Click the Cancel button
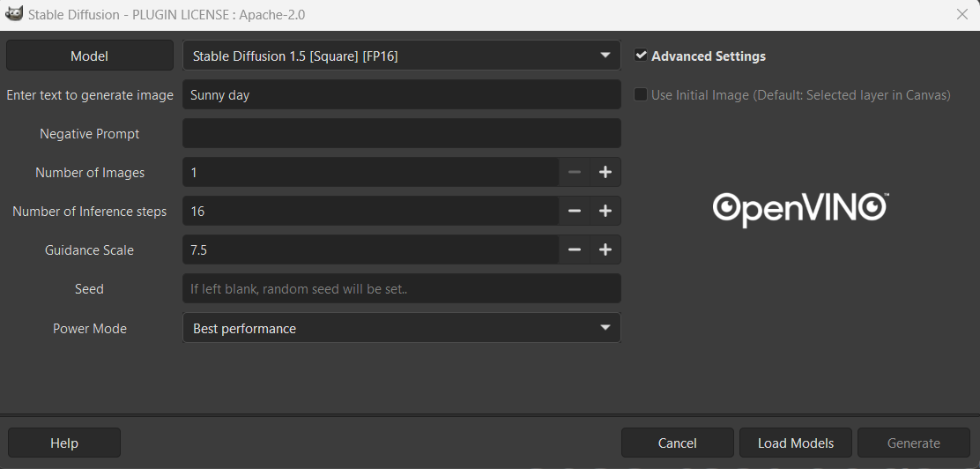The image size is (980, 469). (x=678, y=443)
